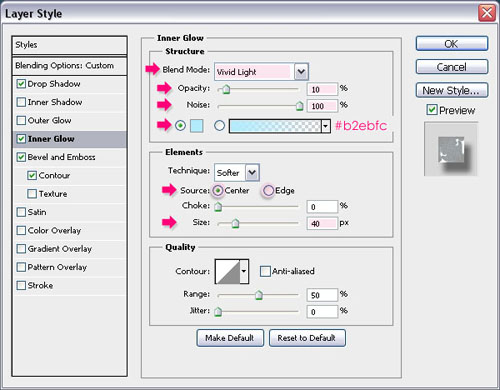Check the Anti-aliased option
The image size is (500, 390).
265,271
